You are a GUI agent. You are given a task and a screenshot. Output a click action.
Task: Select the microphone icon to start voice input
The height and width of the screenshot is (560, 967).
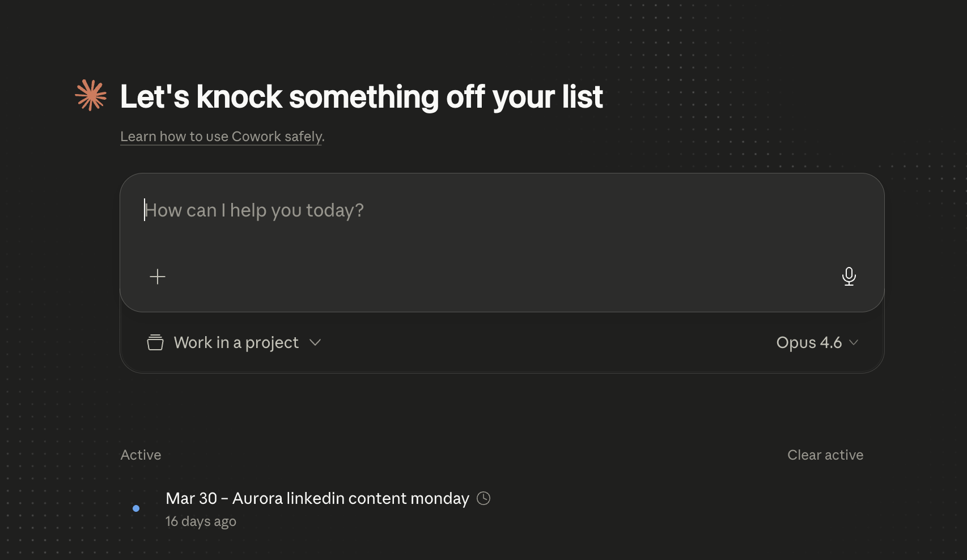[x=849, y=277]
